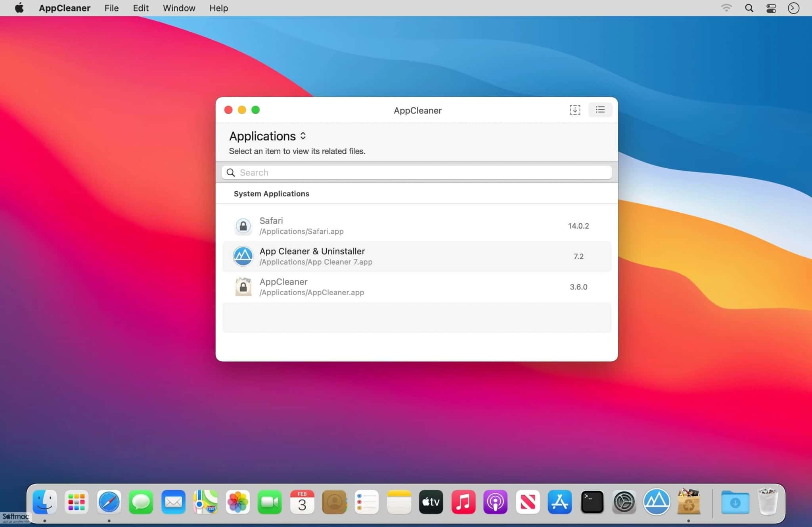812x527 pixels.
Task: Click the System Applications section header
Action: click(x=272, y=194)
